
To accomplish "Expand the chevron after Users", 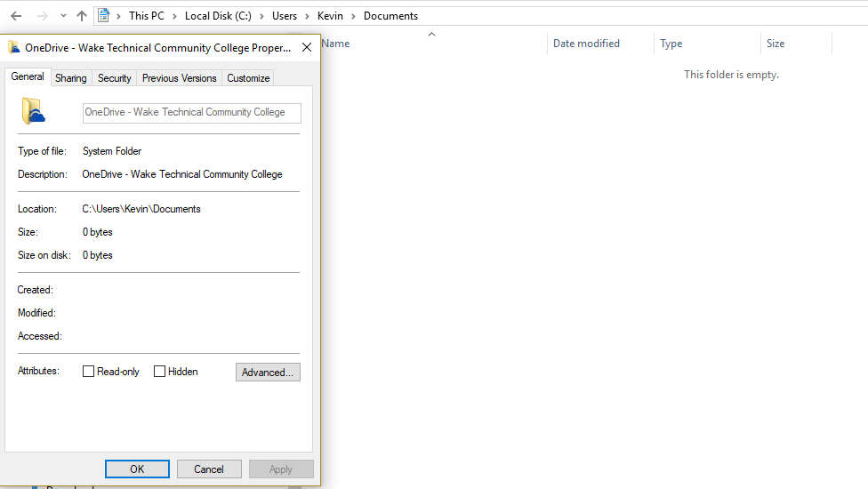I will click(x=307, y=16).
